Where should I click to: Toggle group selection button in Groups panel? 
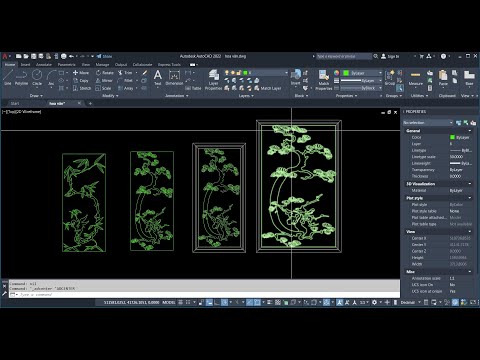pos(400,88)
